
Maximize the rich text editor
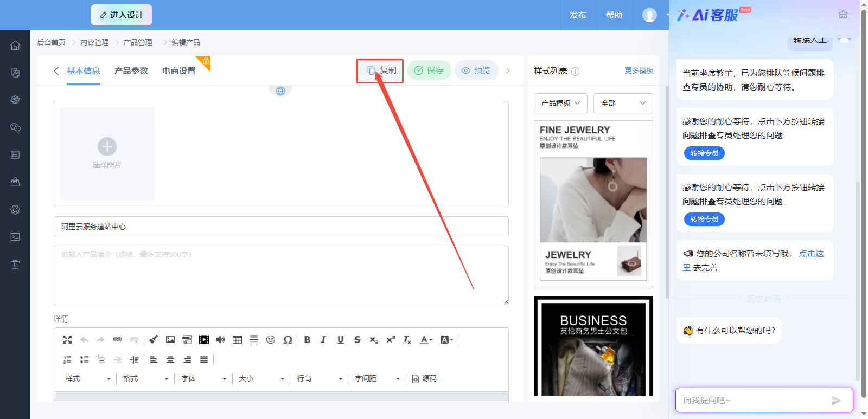pos(67,340)
